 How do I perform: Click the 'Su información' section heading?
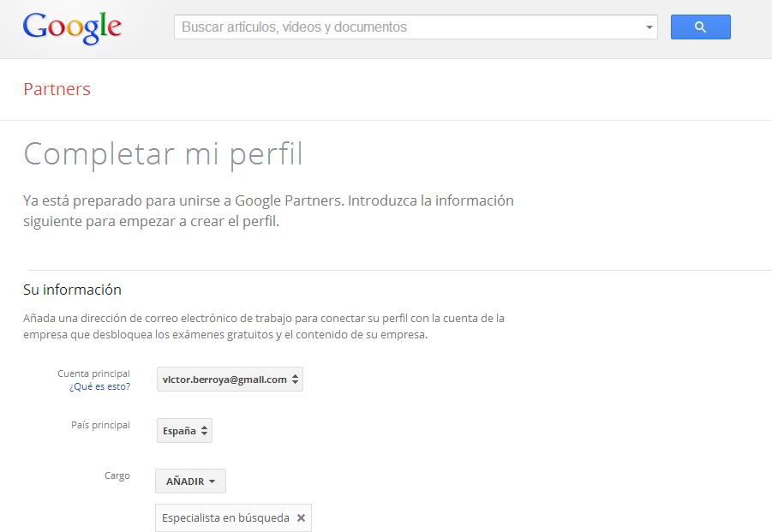72,290
